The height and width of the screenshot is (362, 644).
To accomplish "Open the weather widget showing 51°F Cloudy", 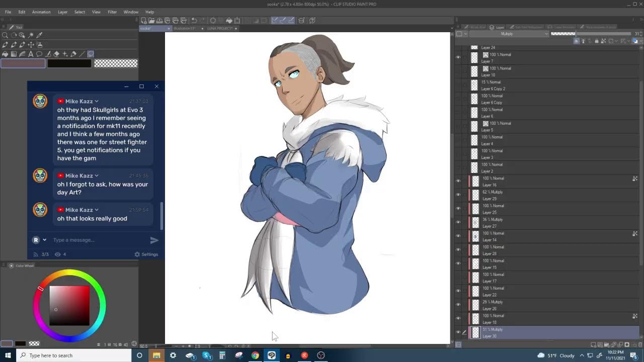I will [x=556, y=355].
